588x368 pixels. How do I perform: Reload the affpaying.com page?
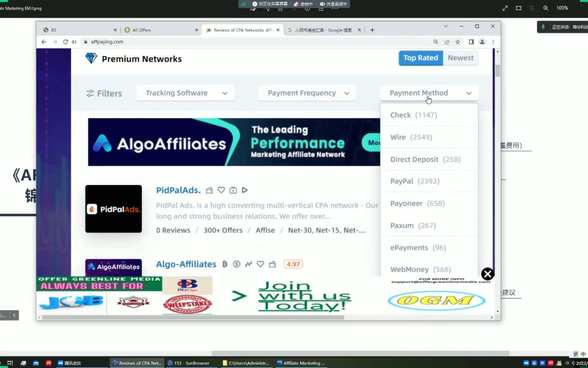click(65, 42)
